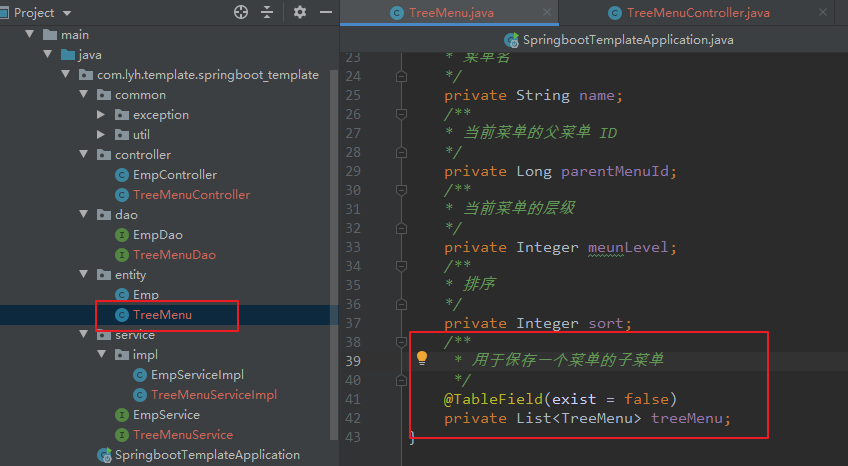Close the TreeMenuController.java tab
Image resolution: width=848 pixels, height=466 pixels.
pos(823,12)
